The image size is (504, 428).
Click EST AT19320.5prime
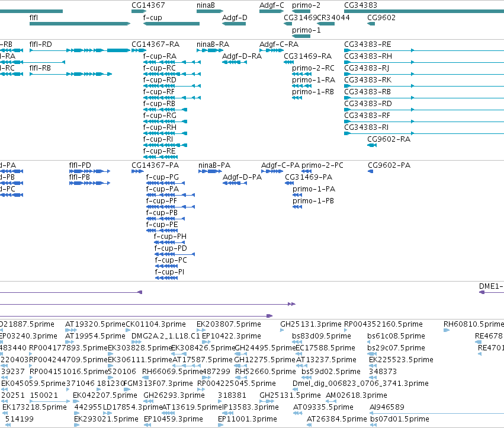95,324
